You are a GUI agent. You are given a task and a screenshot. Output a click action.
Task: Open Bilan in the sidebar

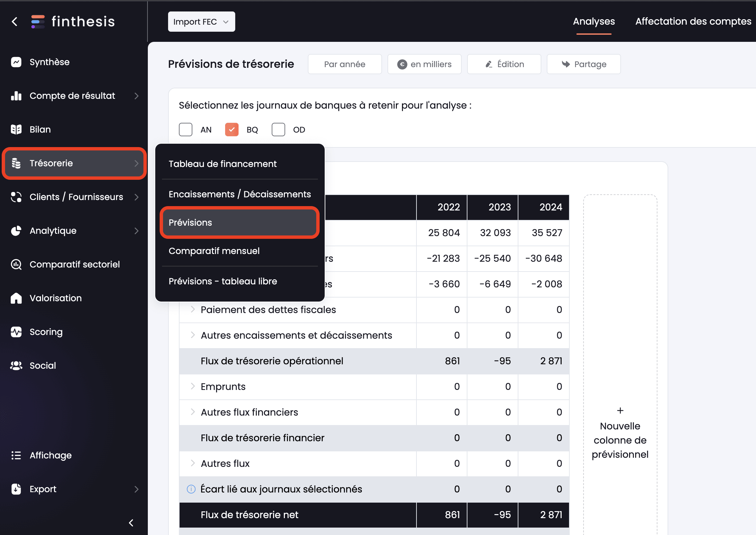click(x=40, y=130)
